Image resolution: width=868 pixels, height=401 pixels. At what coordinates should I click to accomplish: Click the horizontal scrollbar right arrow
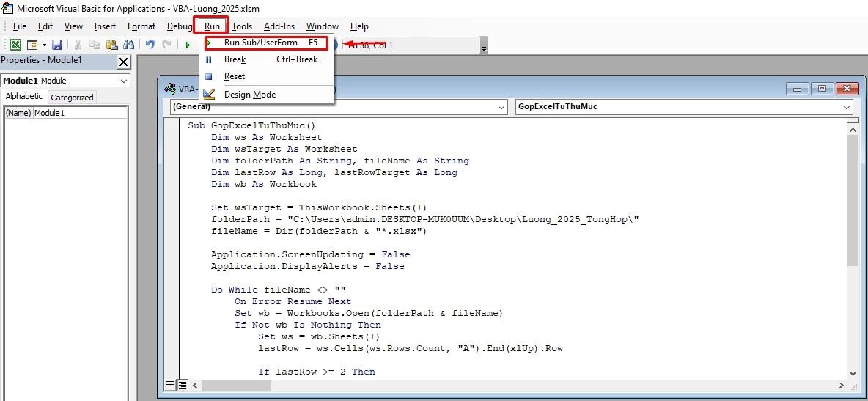pos(842,384)
